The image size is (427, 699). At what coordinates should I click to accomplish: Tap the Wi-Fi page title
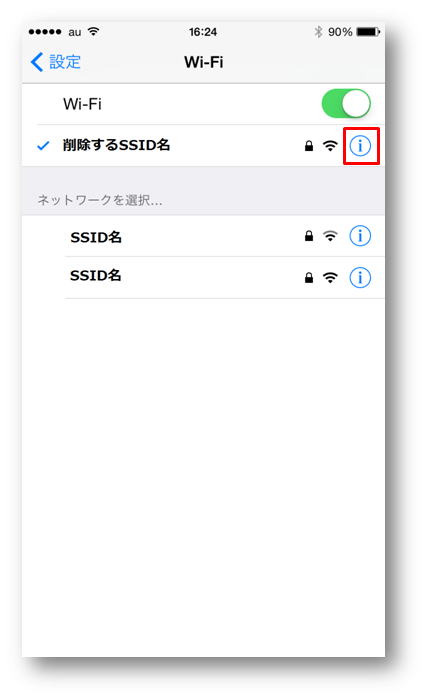click(204, 62)
